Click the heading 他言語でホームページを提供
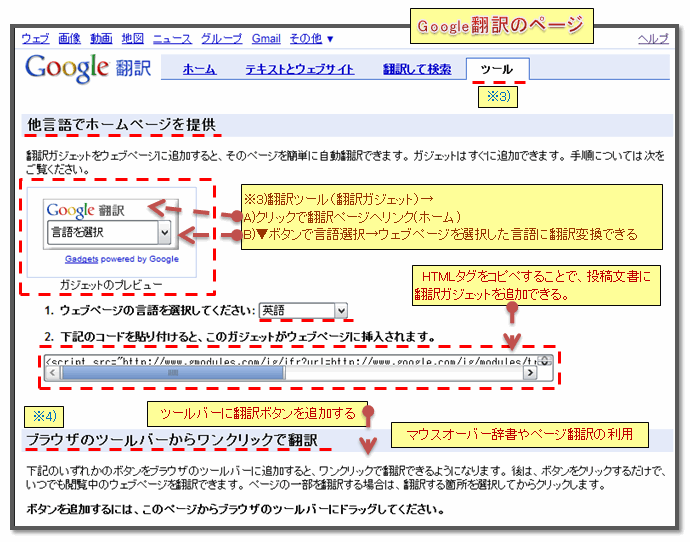 (x=121, y=125)
